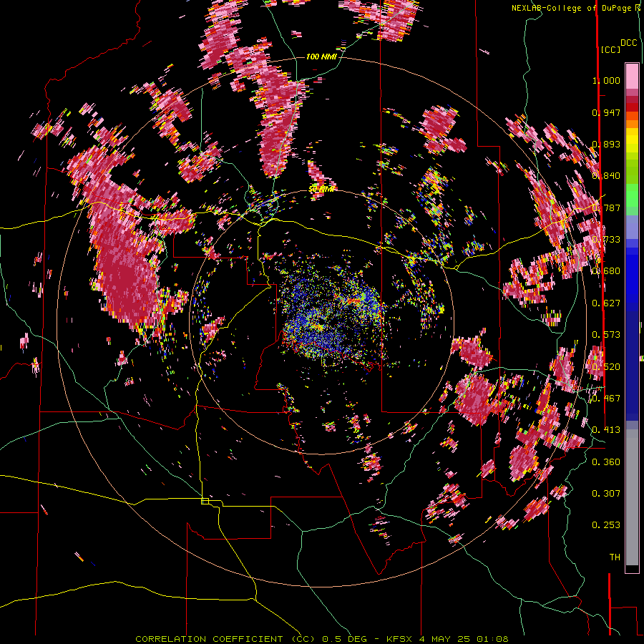Pick the bright green band in the color scale
This screenshot has height=644, width=644.
632,195
